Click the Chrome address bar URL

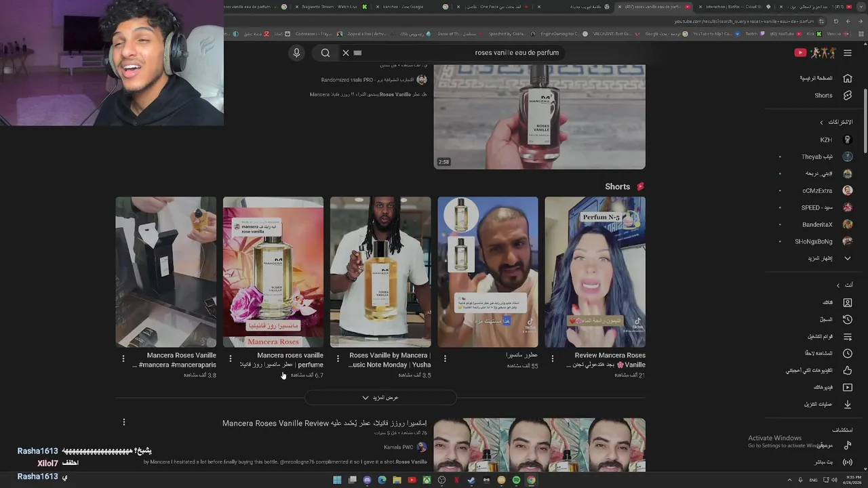(x=744, y=21)
